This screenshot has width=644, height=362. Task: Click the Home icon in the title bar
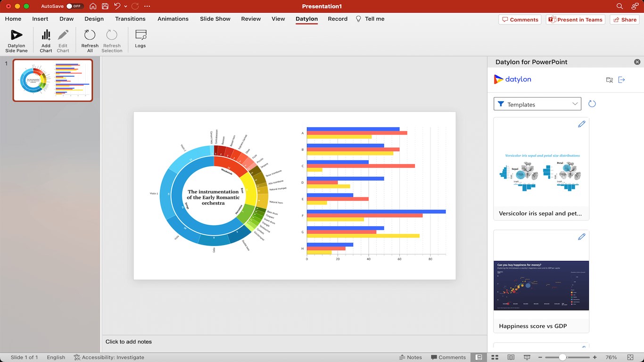coord(93,6)
